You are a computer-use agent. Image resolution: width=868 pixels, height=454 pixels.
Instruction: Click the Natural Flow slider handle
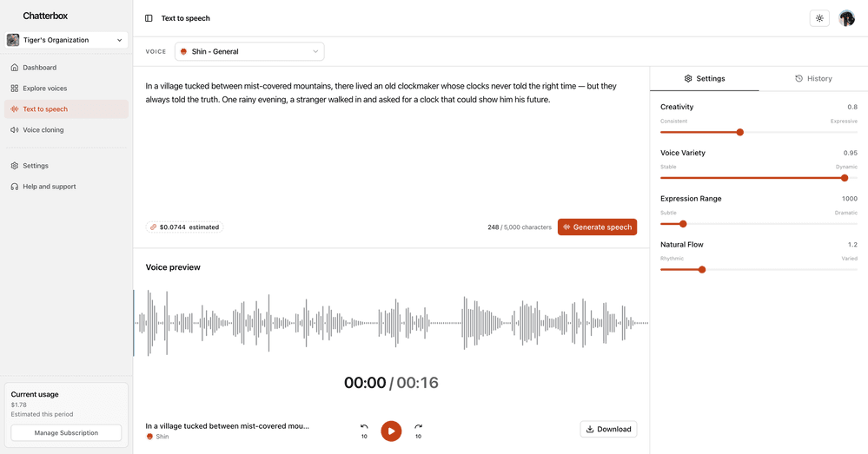(x=702, y=270)
